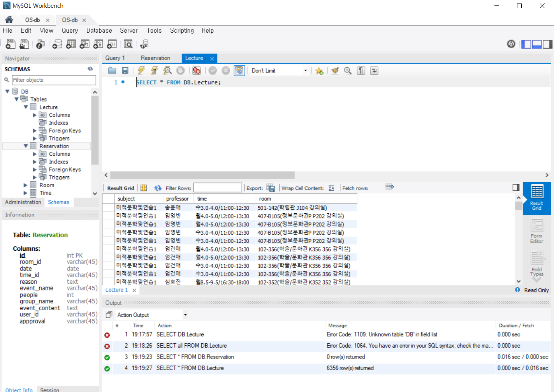Create a new view icon

tap(84, 44)
